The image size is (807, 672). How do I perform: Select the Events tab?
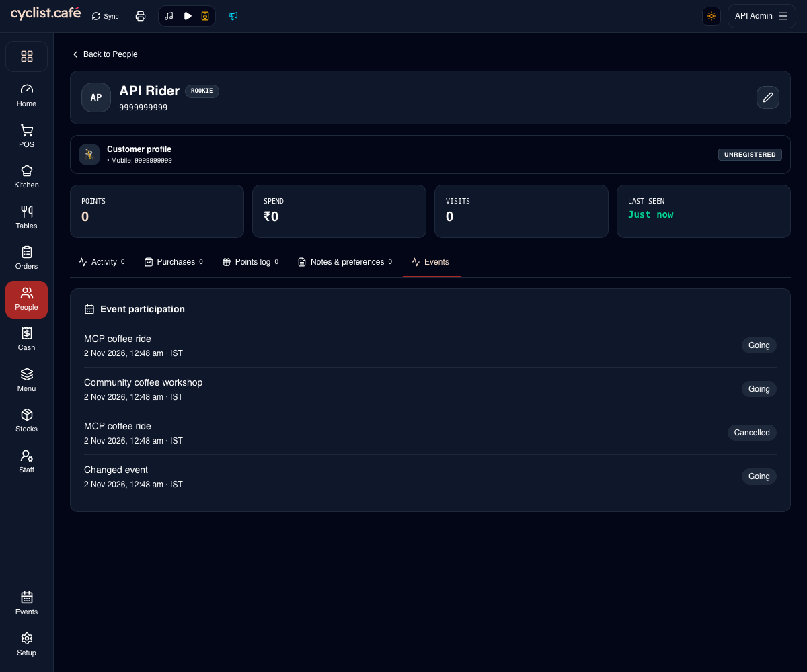pos(431,262)
